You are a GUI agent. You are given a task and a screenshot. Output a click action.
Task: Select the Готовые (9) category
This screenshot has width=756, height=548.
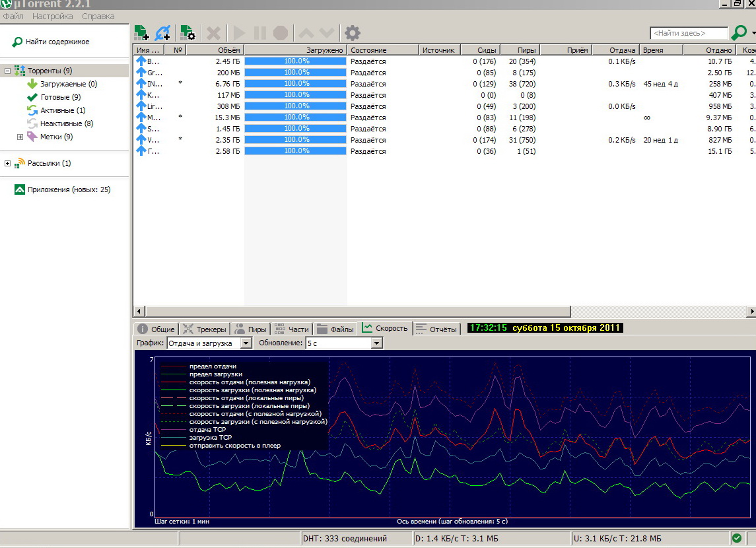point(60,97)
